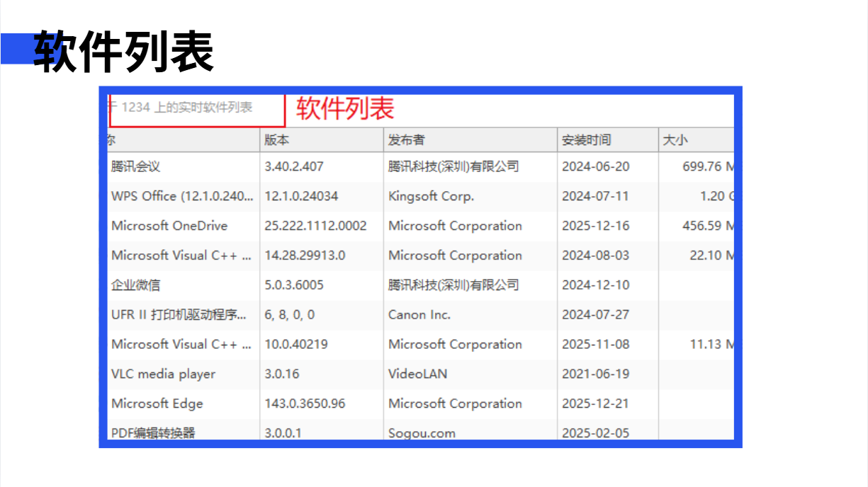Viewport: 868px width, 487px height.
Task: Click 腾讯科技(深圳)有限公司 in the 腾讯会议 row
Action: 453,166
